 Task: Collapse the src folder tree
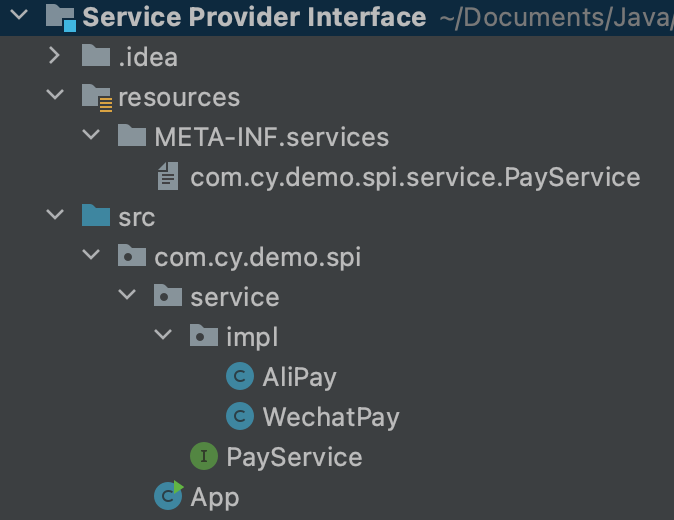coord(54,217)
